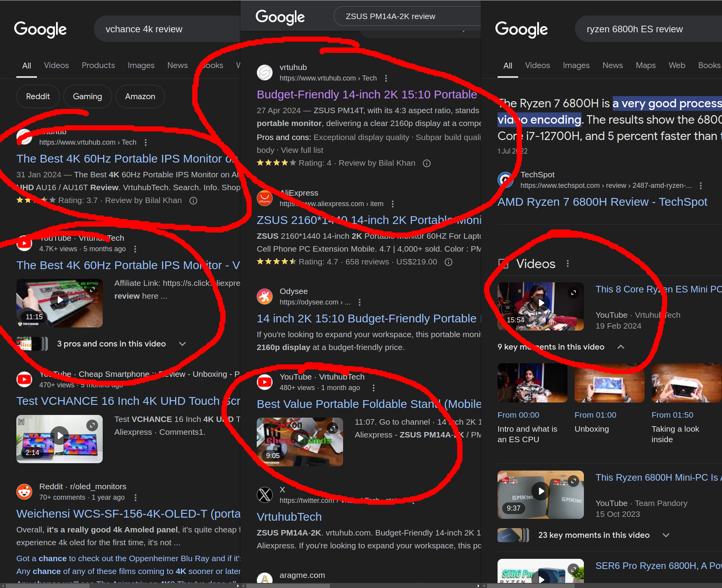Image resolution: width=722 pixels, height=588 pixels.
Task: Click expand icon on 9:37 GMKtec video thumbnail
Action: [573, 481]
